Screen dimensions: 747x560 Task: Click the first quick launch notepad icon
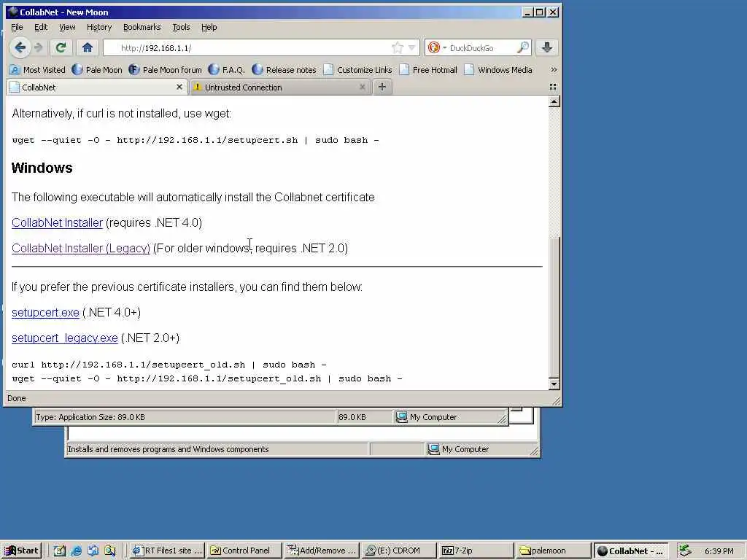pyautogui.click(x=59, y=551)
